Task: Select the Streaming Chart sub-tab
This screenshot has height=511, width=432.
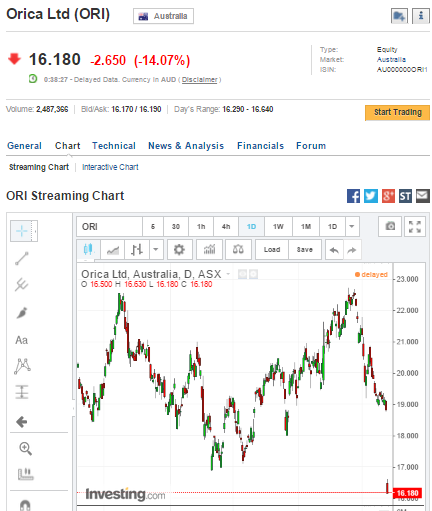Action: coord(39,167)
